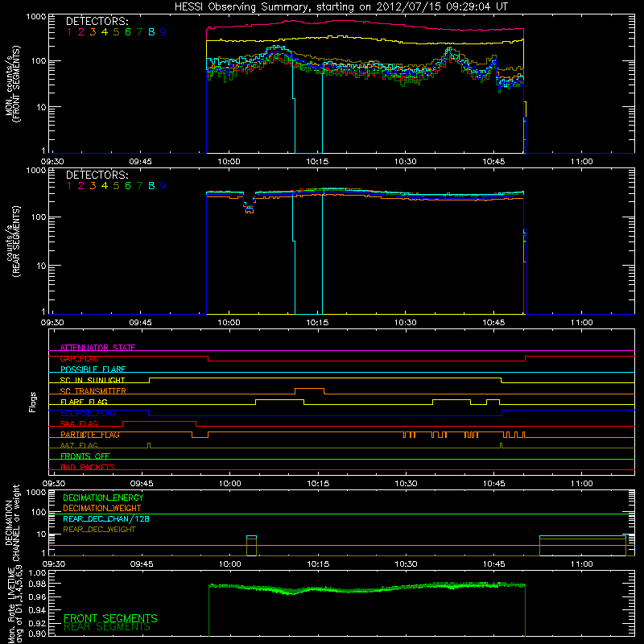The image size is (644, 644).
Task: Click the 'HESSI Observing Summary' plot title
Action: click(341, 7)
